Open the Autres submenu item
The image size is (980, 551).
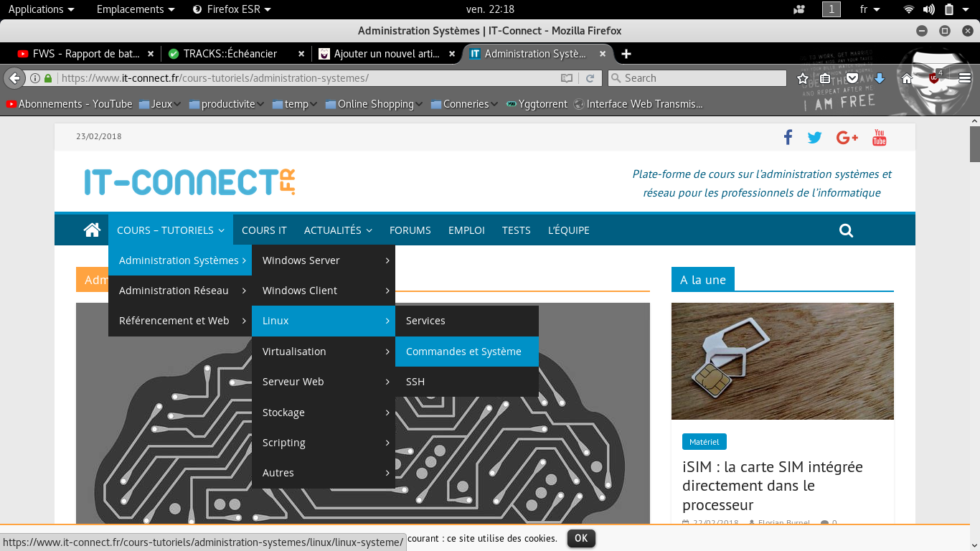tap(324, 473)
